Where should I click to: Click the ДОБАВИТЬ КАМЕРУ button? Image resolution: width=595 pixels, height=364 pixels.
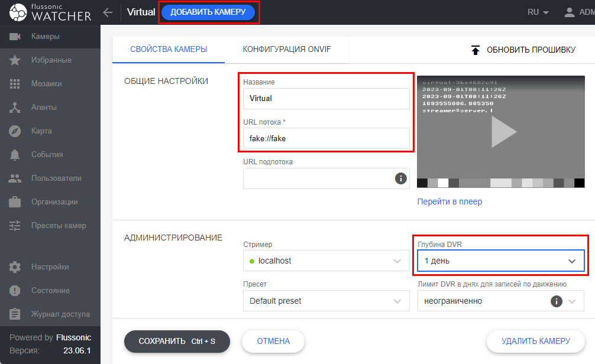point(208,11)
